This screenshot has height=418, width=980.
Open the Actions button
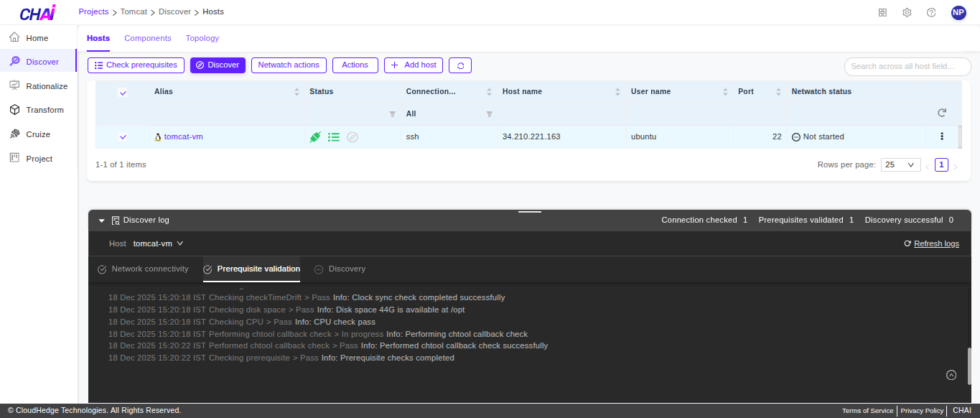(x=355, y=65)
